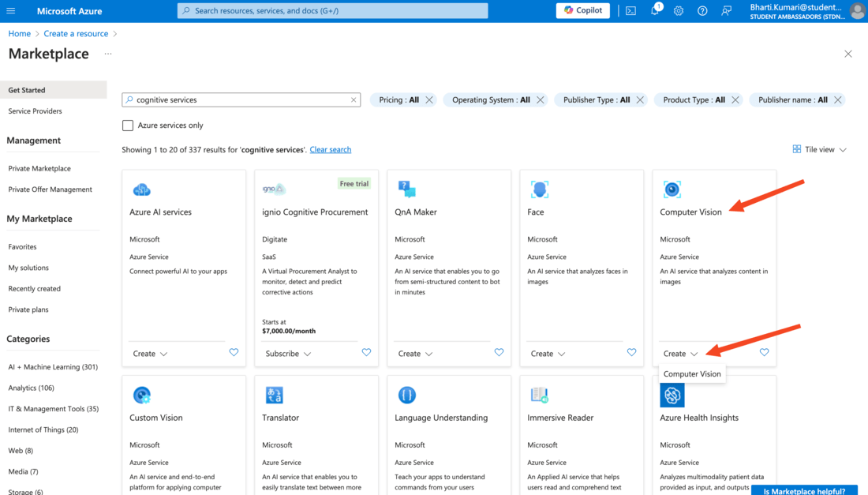Image resolution: width=868 pixels, height=495 pixels.
Task: Open Product Type : All filter
Action: tap(694, 99)
